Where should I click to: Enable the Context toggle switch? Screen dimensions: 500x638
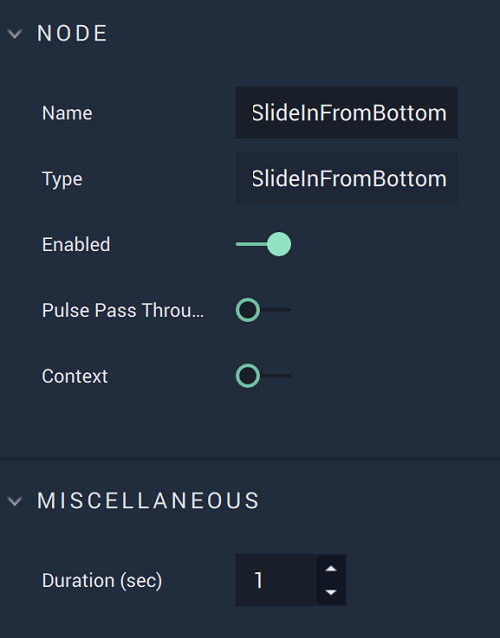click(263, 376)
